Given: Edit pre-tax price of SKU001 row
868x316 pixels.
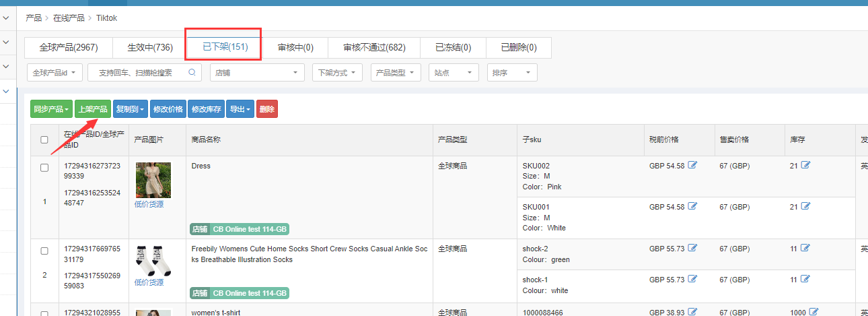Looking at the screenshot, I should pyautogui.click(x=692, y=207).
